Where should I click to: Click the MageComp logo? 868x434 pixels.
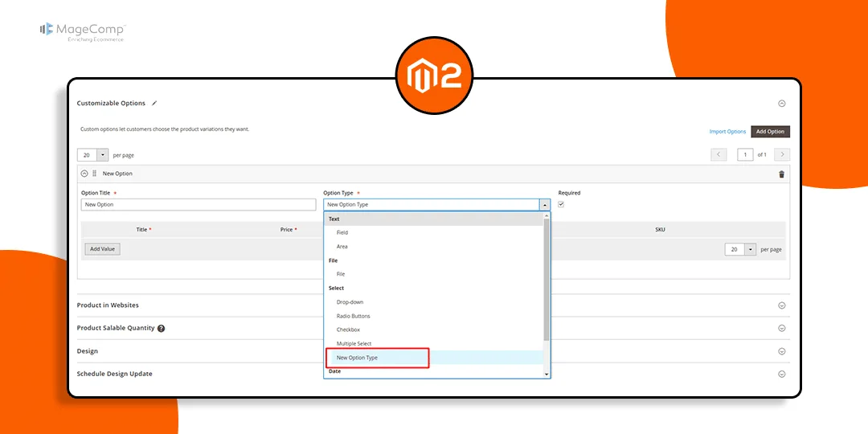click(x=83, y=31)
